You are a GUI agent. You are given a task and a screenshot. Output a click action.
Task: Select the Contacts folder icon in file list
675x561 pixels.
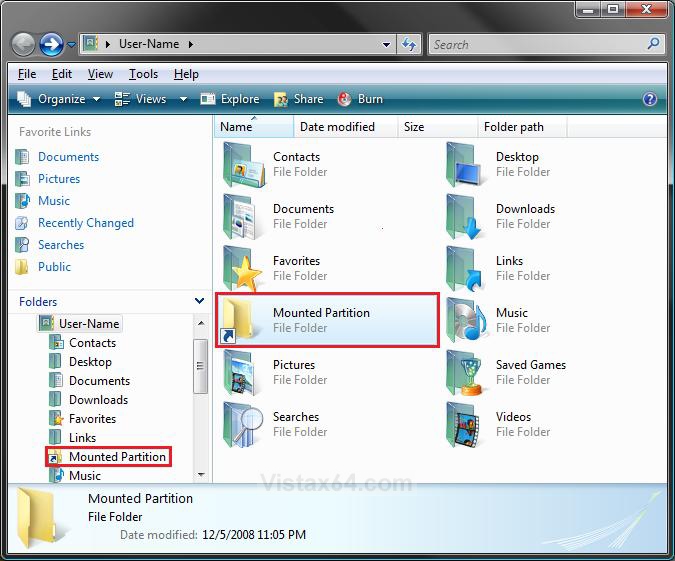244,164
